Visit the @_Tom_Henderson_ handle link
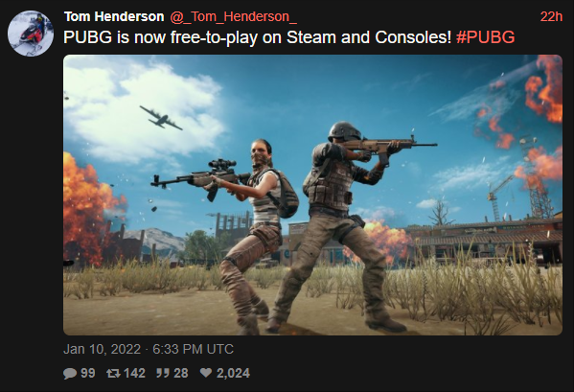574x392 pixels. click(x=233, y=17)
